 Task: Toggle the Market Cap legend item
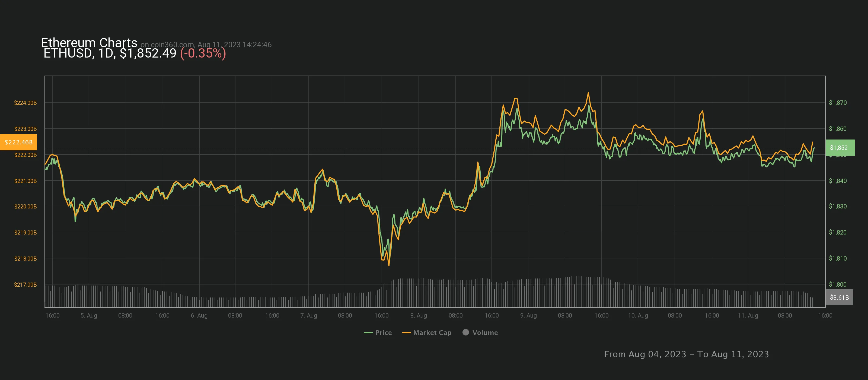[432, 332]
